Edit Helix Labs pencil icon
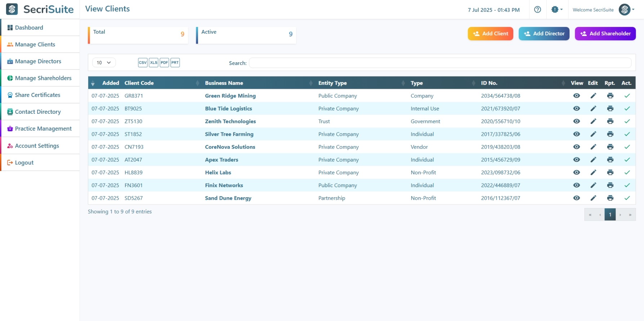The image size is (644, 321). coord(593,172)
